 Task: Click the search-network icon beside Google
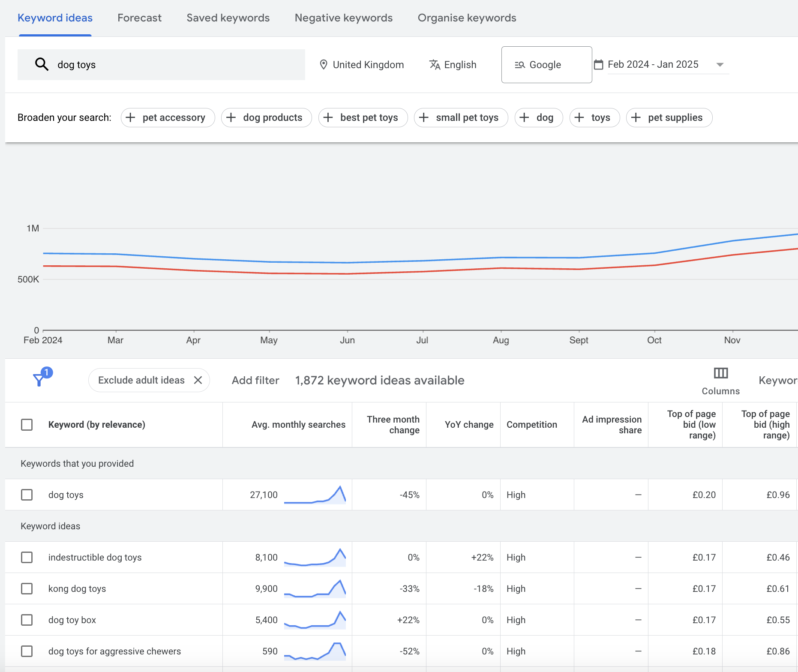tap(519, 65)
